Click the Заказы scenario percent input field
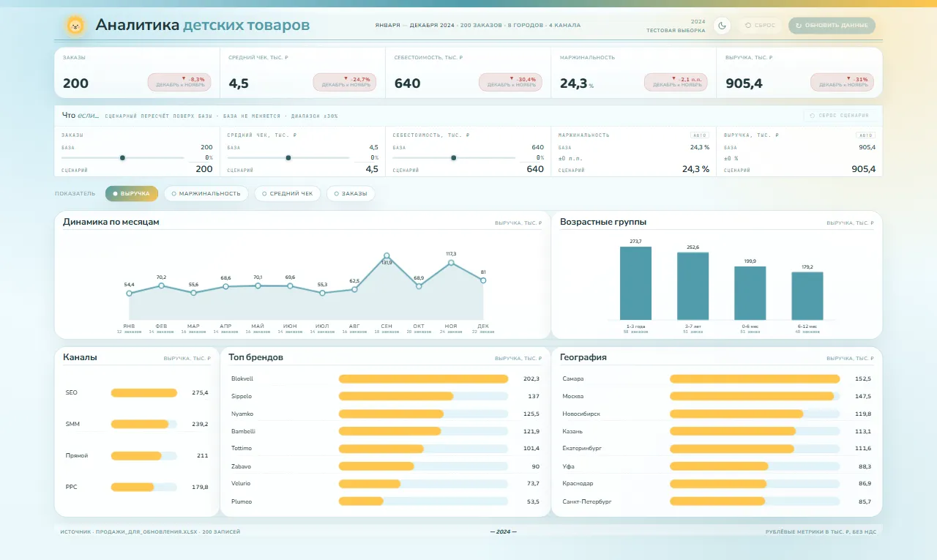 click(201, 157)
